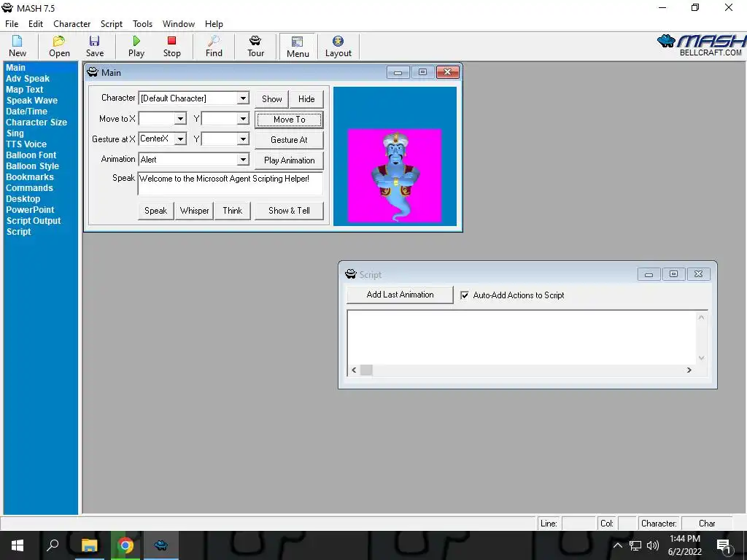Open File Explorer from the taskbar

(x=89, y=545)
